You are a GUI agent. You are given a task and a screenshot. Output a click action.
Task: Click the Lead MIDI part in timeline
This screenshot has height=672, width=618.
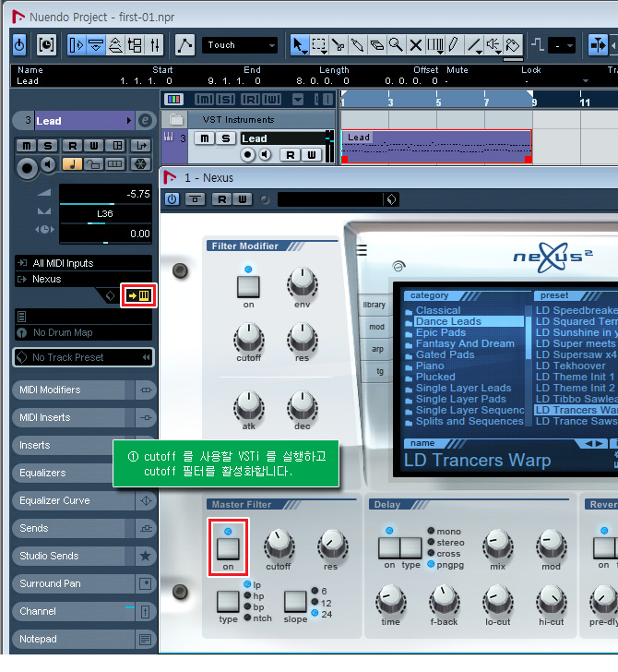pyautogui.click(x=436, y=147)
